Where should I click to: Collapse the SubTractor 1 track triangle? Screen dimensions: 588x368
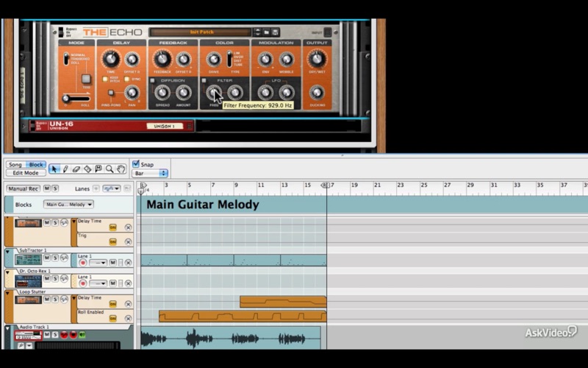(x=7, y=252)
